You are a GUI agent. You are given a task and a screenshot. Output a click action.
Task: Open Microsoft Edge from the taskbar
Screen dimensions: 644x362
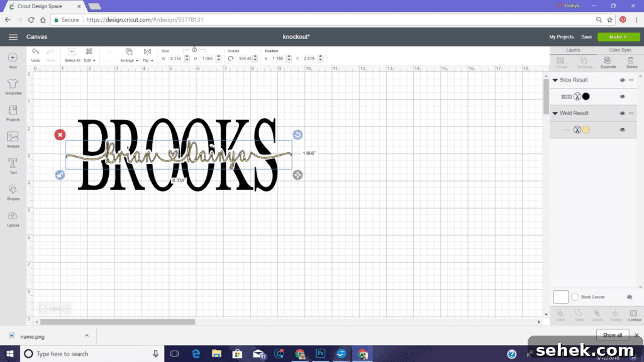[x=196, y=353]
